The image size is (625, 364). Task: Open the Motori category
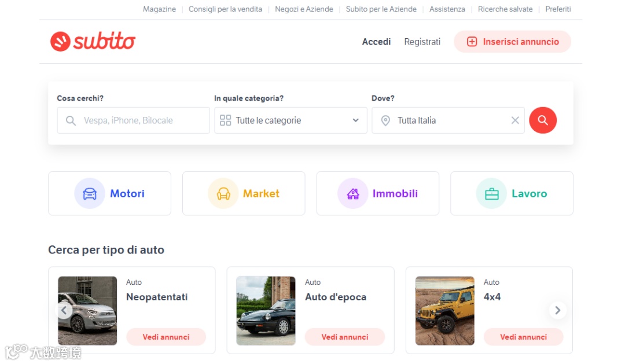[x=109, y=193]
